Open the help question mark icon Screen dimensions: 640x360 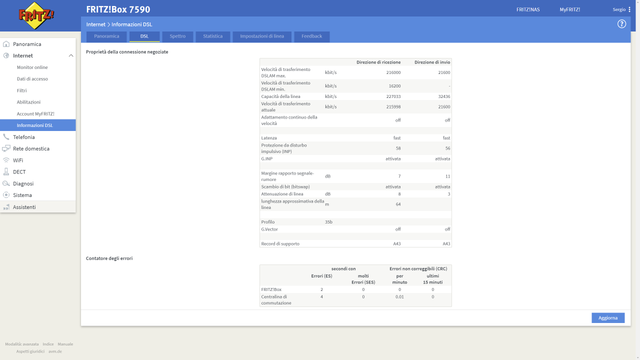coord(622,24)
